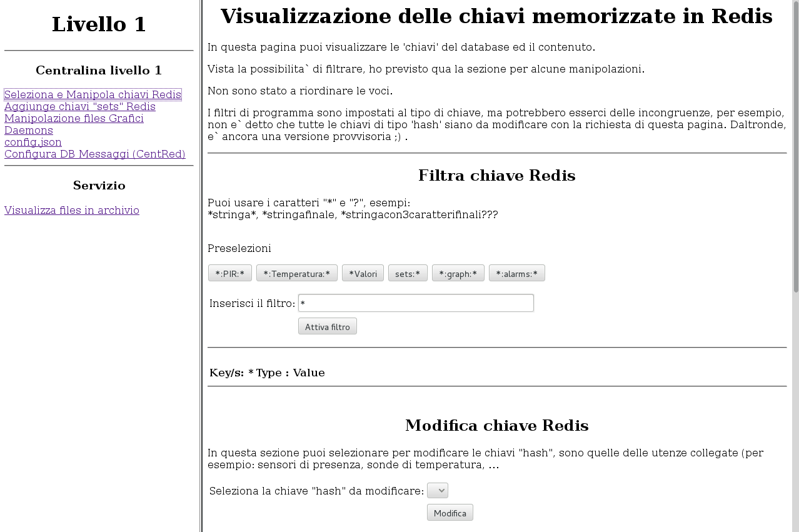Image resolution: width=799 pixels, height=532 pixels.
Task: Open Seleziona e Manipola chiavi Redis link
Action: [93, 94]
